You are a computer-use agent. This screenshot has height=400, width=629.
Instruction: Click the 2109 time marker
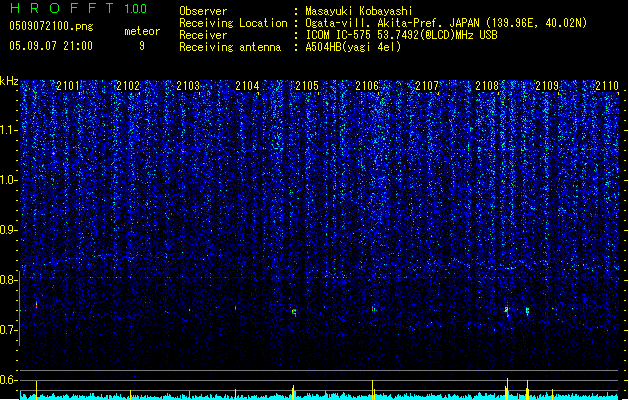click(x=547, y=85)
